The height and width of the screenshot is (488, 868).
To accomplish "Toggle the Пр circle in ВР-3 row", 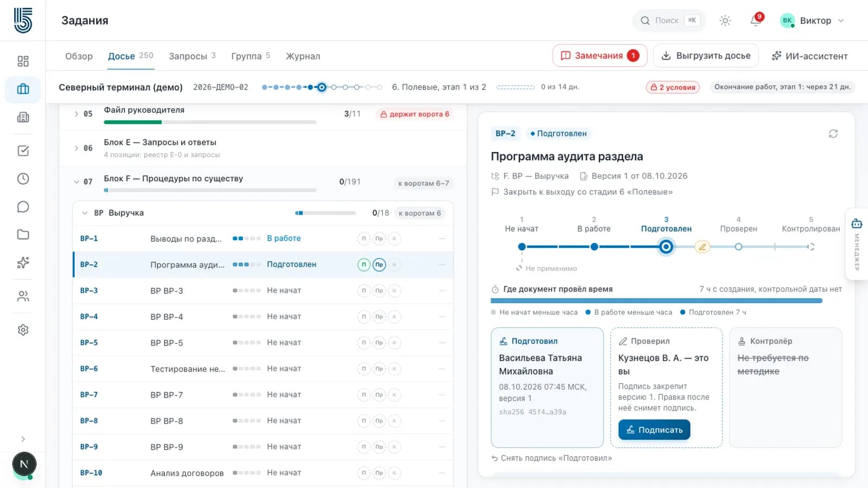I will pos(379,291).
